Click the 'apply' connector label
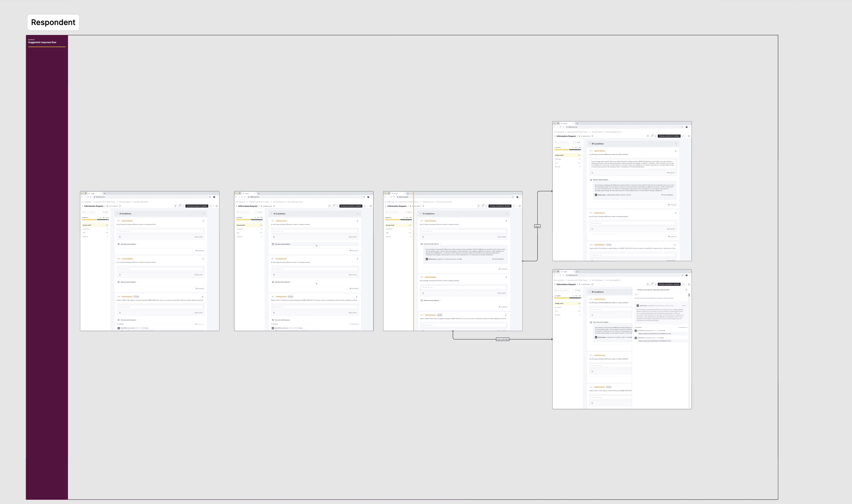This screenshot has height=504, width=852. coord(537,226)
